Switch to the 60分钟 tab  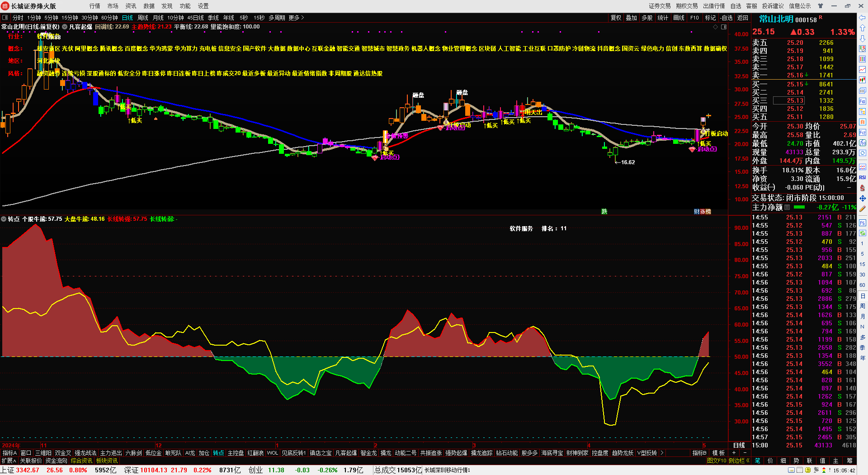109,18
